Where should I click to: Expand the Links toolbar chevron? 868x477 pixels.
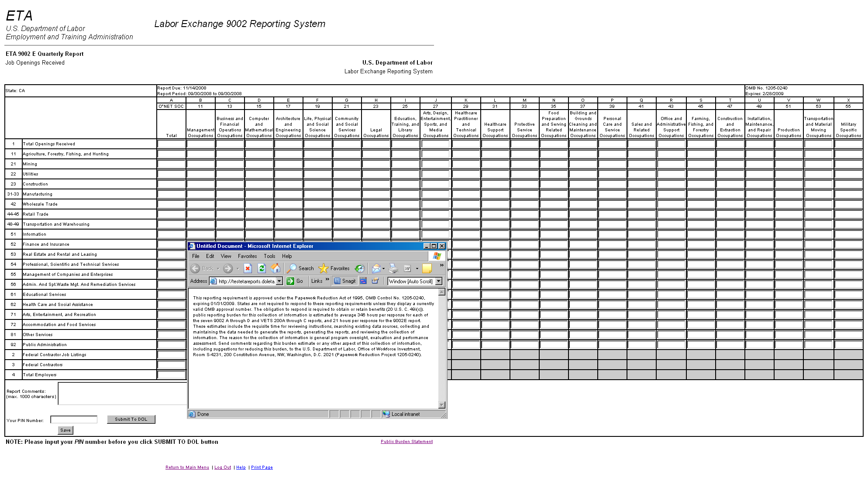[327, 280]
